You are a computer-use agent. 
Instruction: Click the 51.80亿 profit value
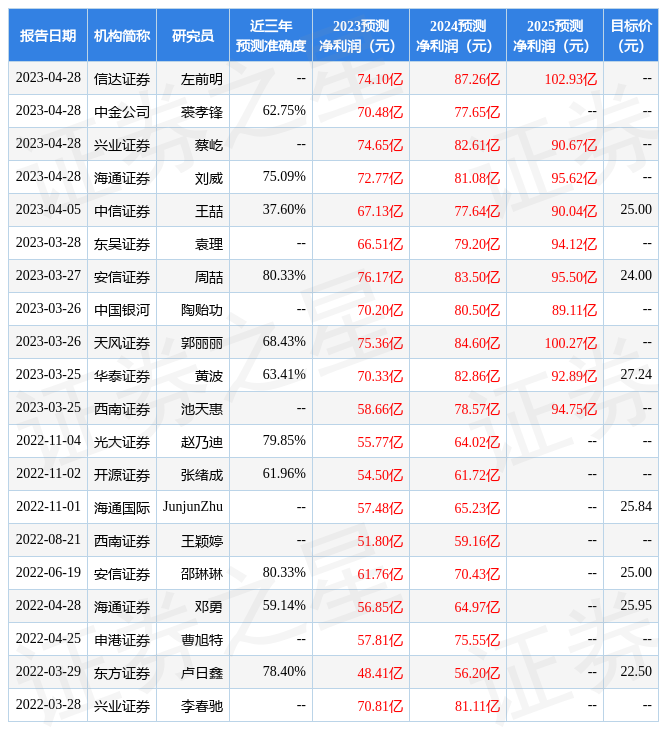coord(380,541)
